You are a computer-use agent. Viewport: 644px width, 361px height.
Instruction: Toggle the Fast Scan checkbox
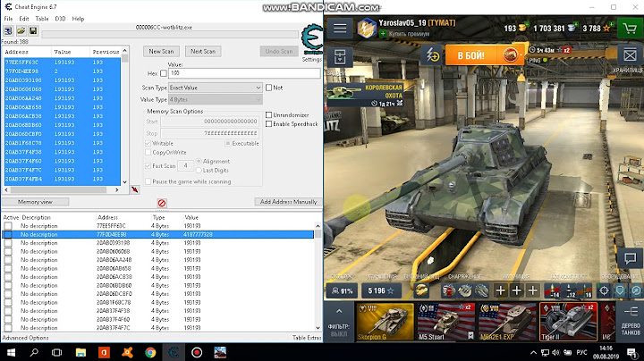[x=148, y=165]
